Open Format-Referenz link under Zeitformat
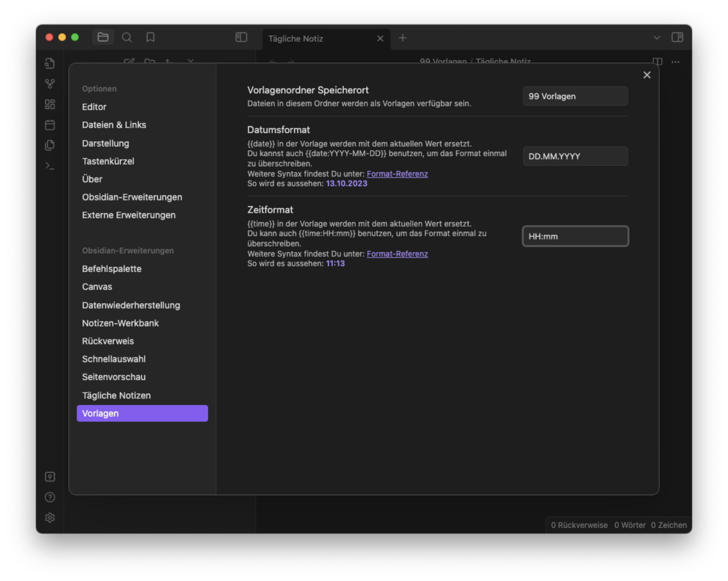This screenshot has width=728, height=581. coord(397,254)
